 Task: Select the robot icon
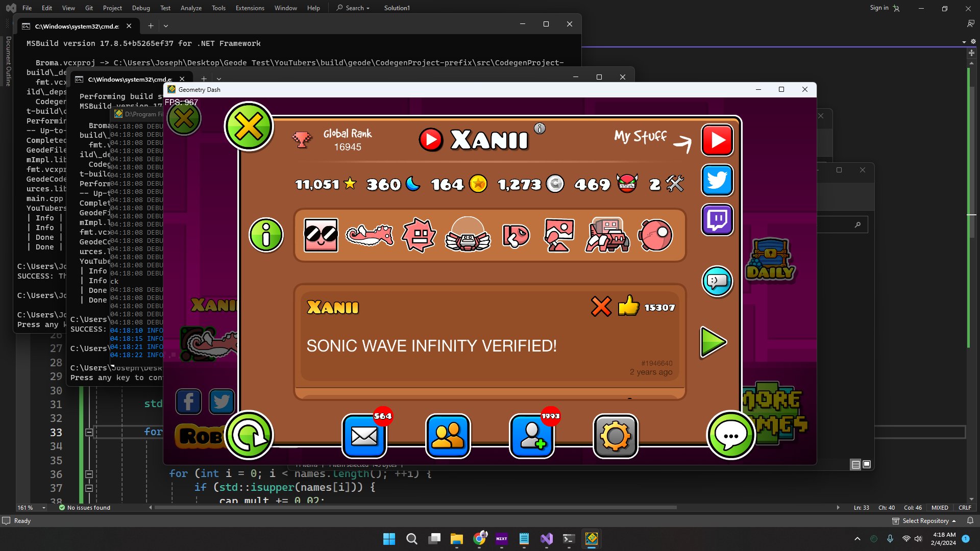558,235
